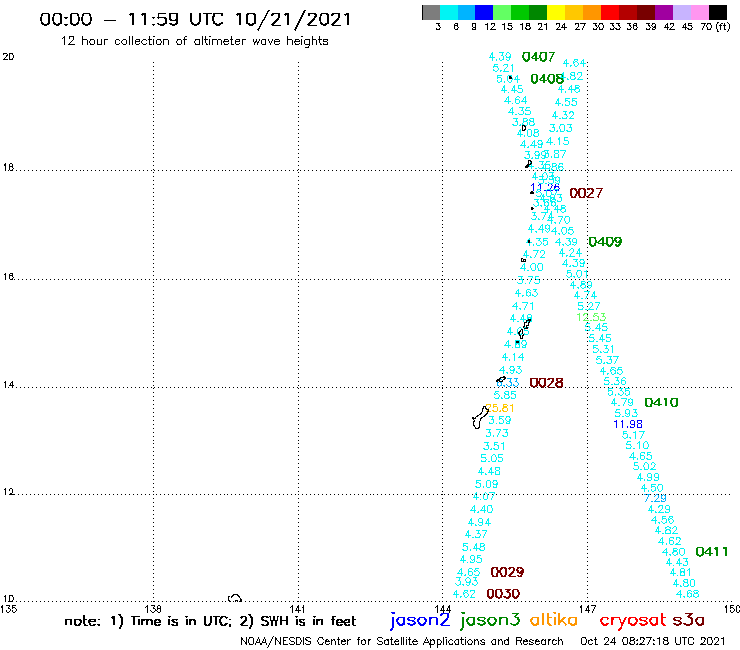The height and width of the screenshot is (650, 740).
Task: Select the pass label 0411
Action: (x=712, y=551)
